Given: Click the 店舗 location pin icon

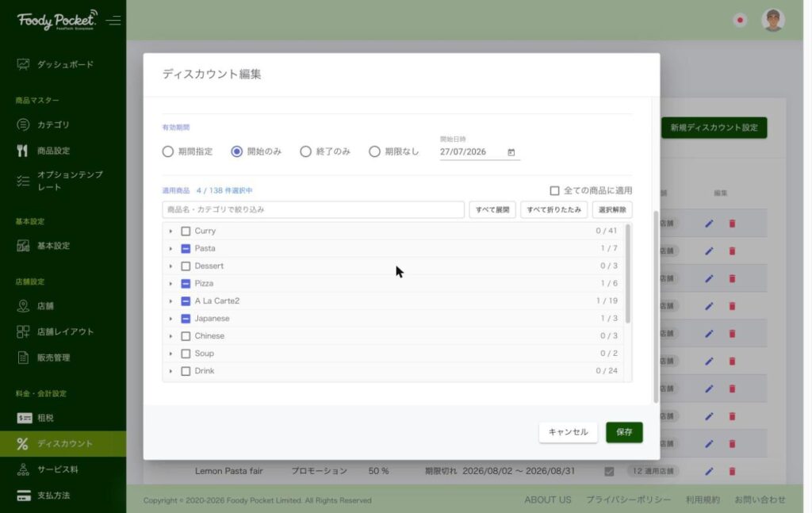Looking at the screenshot, I should pyautogui.click(x=23, y=306).
